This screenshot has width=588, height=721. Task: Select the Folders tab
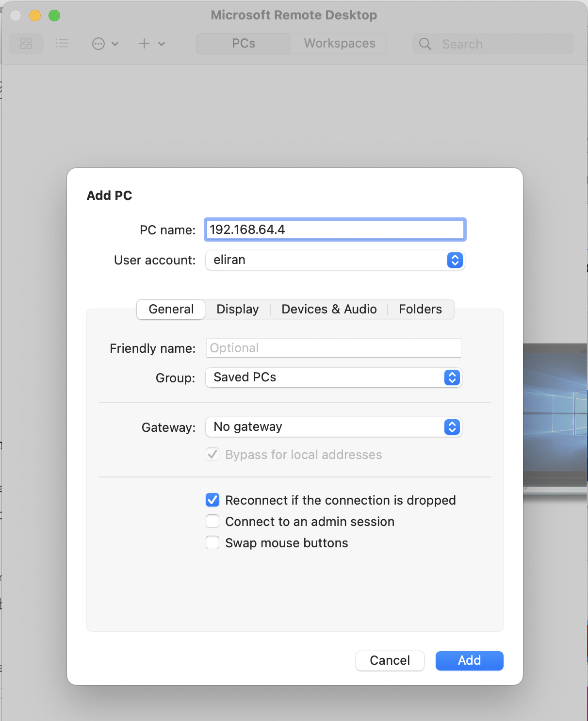[420, 309]
